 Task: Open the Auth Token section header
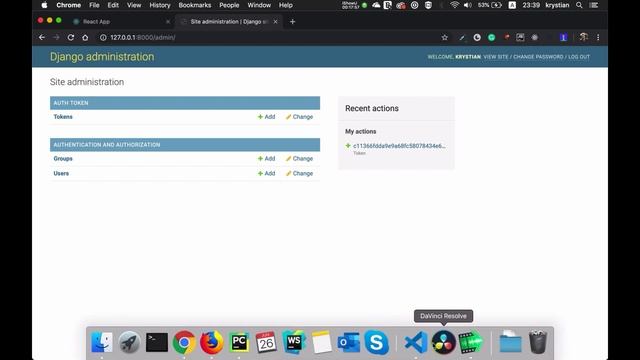71,103
